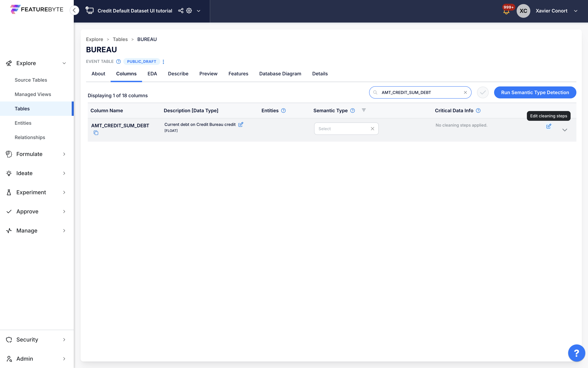Click the help icon beside EVENT TABLE
The image size is (588, 368).
[118, 62]
